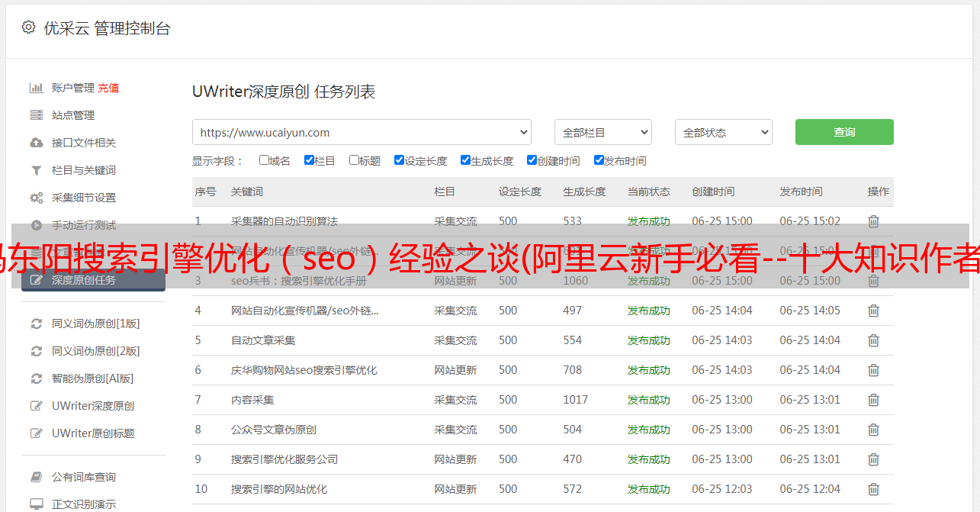Click the 当前状态 column header
980x512 pixels.
pyautogui.click(x=649, y=192)
